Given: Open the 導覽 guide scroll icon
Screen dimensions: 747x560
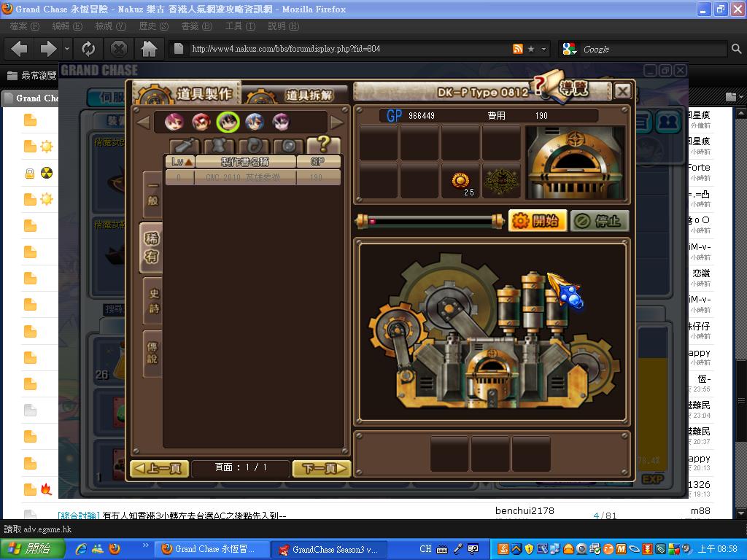Looking at the screenshot, I should pyautogui.click(x=562, y=87).
